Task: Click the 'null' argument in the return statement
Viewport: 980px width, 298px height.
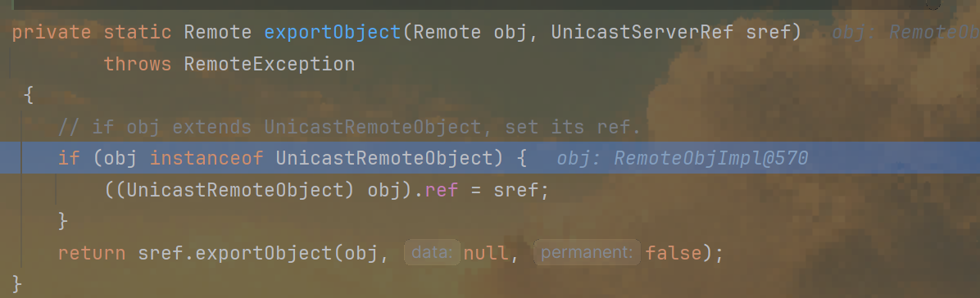Action: (484, 253)
